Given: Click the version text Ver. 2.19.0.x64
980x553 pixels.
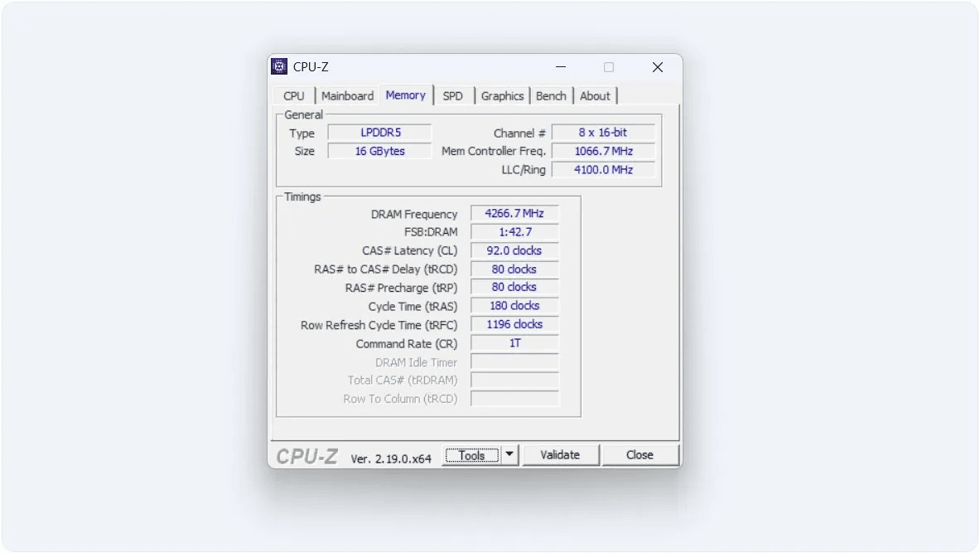Looking at the screenshot, I should click(x=391, y=458).
